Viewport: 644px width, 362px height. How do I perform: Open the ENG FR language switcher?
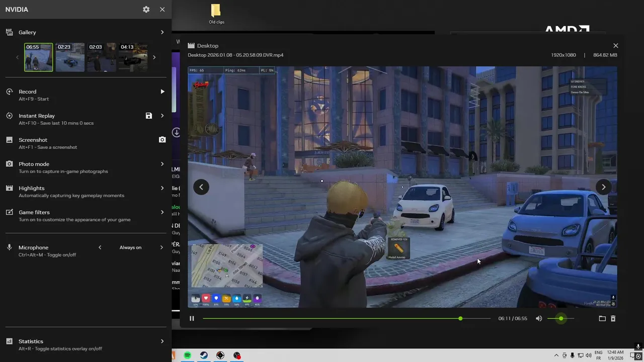[599, 355]
